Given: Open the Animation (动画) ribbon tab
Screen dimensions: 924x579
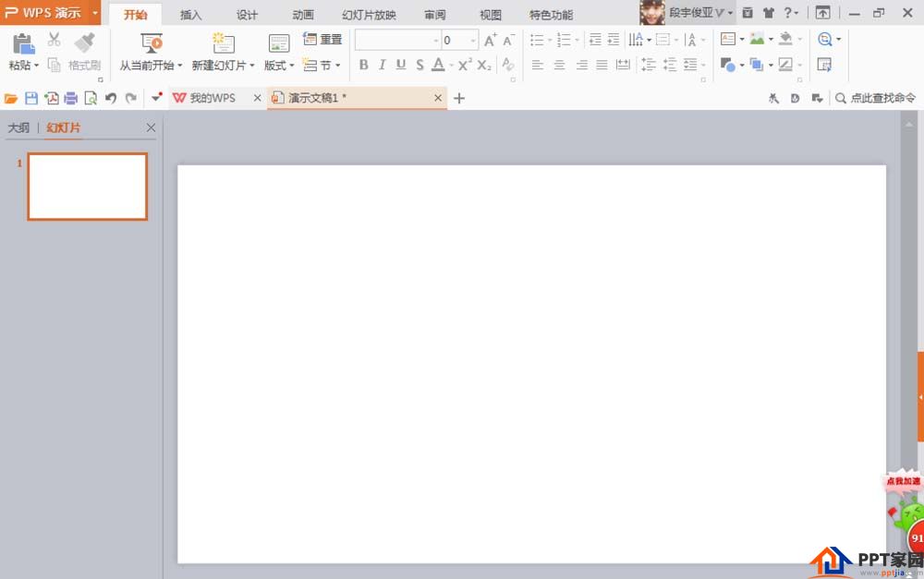Looking at the screenshot, I should [303, 15].
